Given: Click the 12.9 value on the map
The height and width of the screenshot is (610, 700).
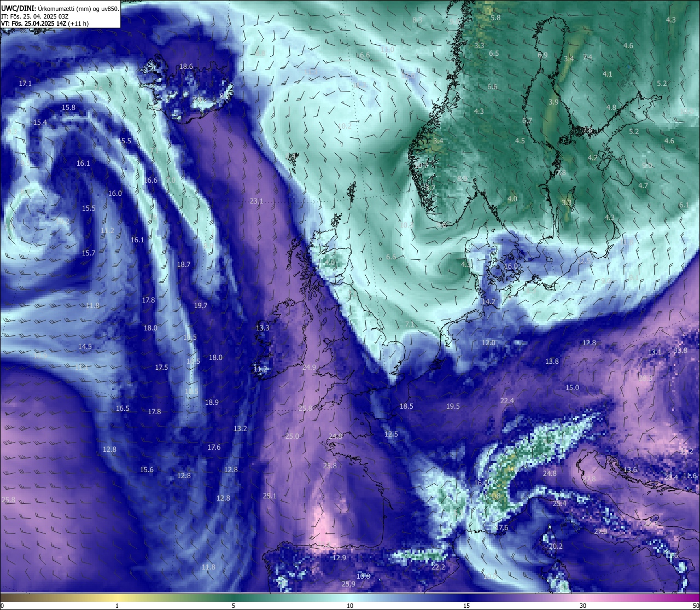Looking at the screenshot, I should [340, 558].
